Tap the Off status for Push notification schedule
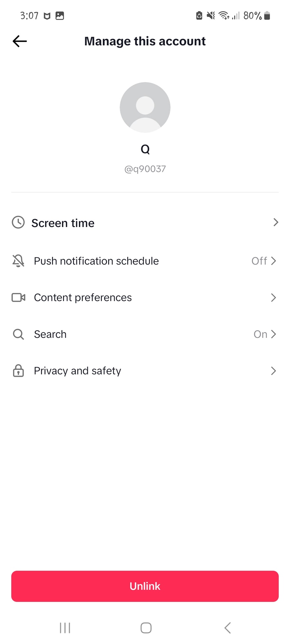The image size is (290, 644). coord(259,261)
